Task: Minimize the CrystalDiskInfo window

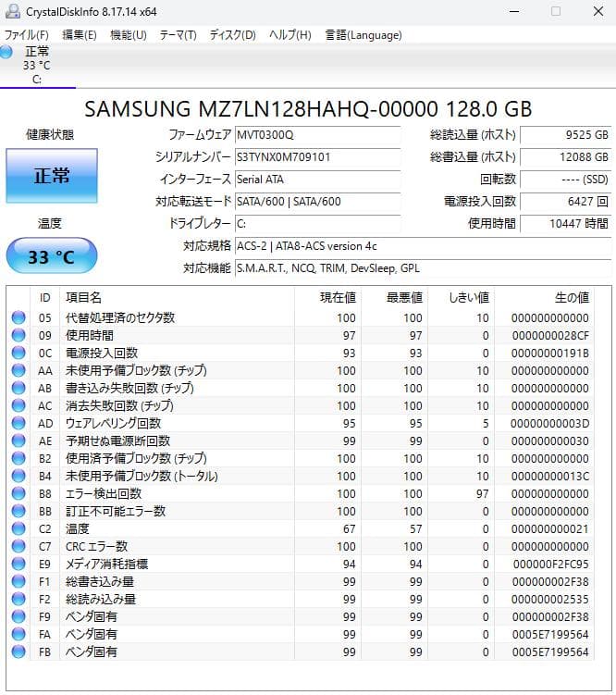Action: [514, 11]
